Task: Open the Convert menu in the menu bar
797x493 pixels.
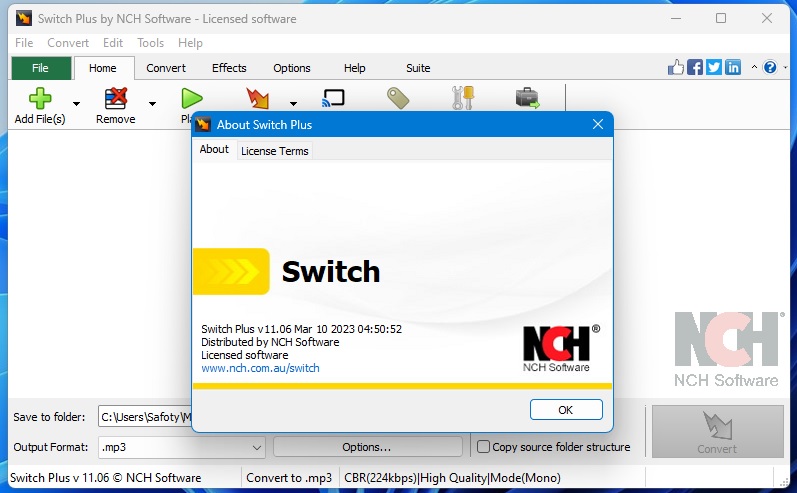Action: 68,43
